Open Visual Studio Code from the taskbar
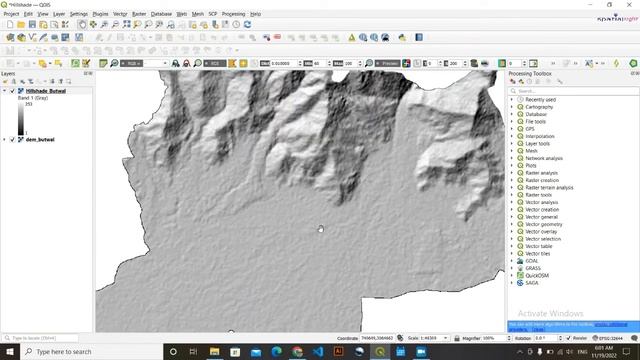The width and height of the screenshot is (640, 360). pos(318,351)
